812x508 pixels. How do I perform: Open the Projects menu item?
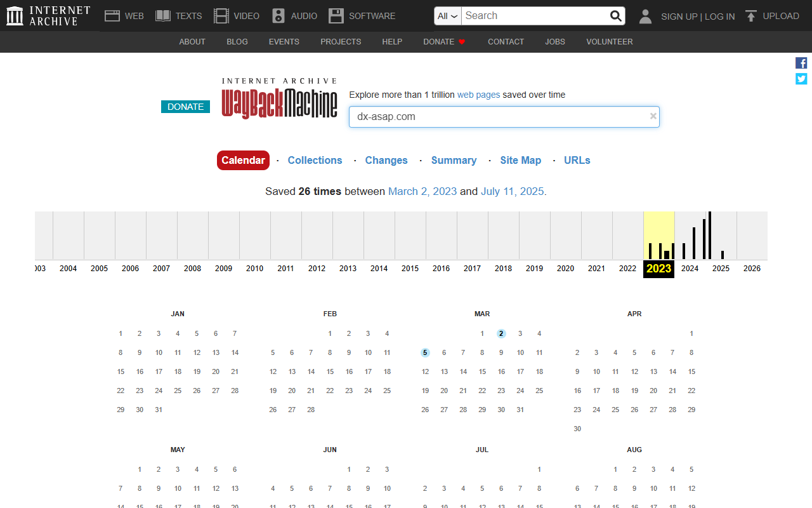click(341, 42)
